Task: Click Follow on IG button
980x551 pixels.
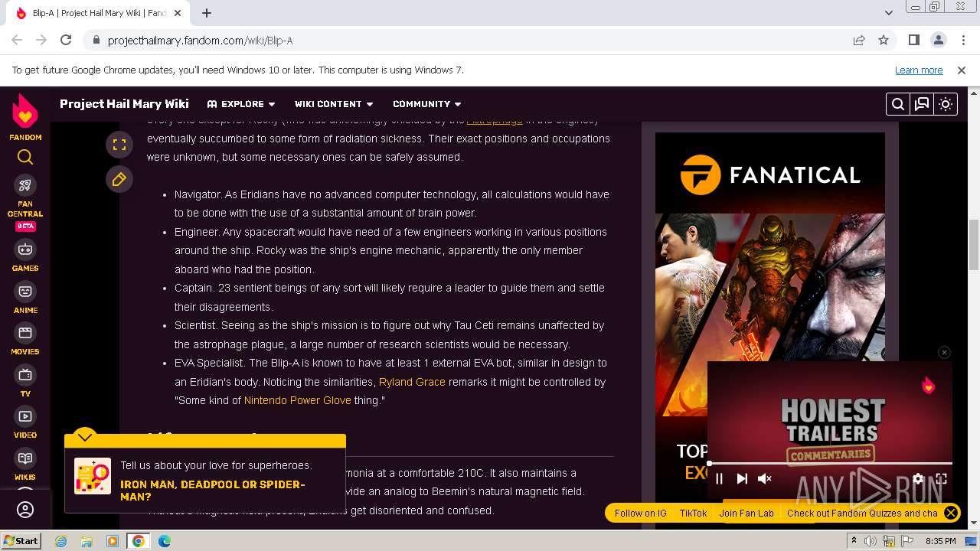Action: [641, 514]
